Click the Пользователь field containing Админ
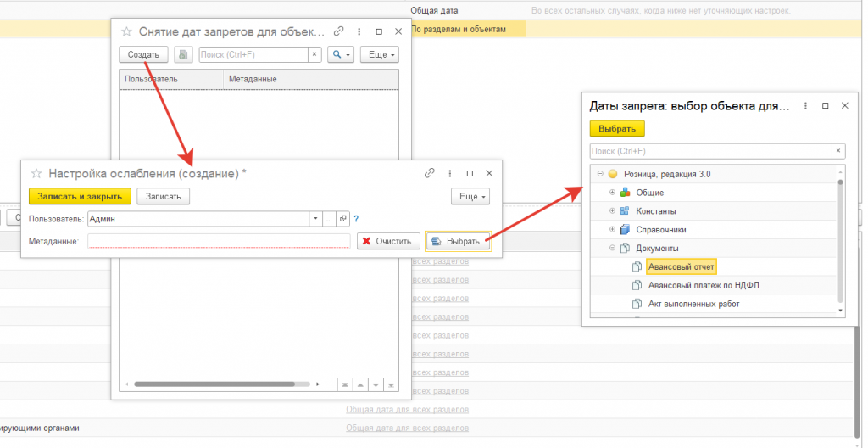868x448 pixels. [198, 218]
